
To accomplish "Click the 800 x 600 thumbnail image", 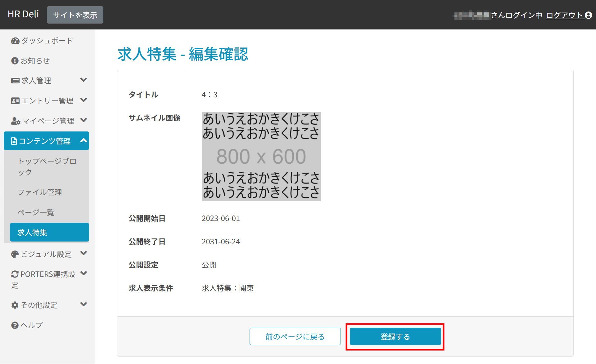I will [261, 157].
